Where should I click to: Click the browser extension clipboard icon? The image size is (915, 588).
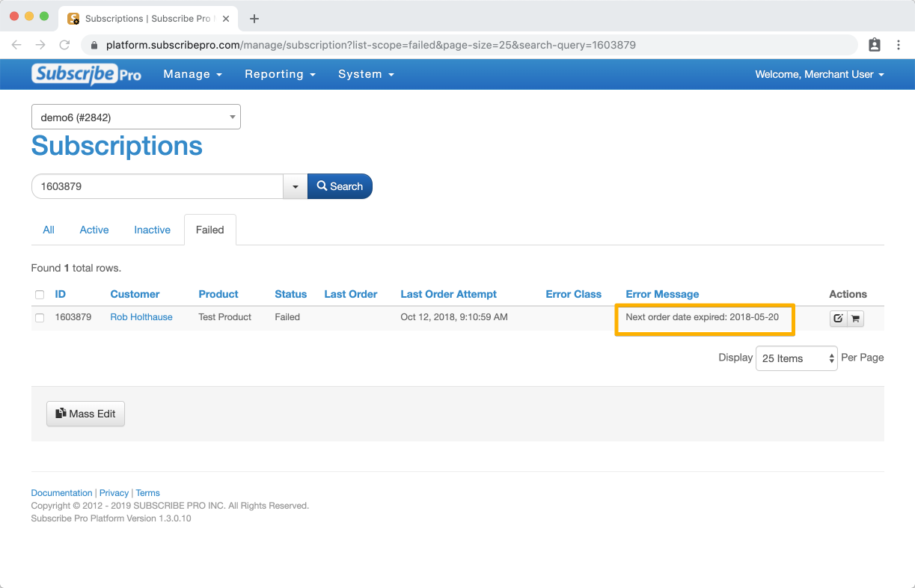coord(875,45)
